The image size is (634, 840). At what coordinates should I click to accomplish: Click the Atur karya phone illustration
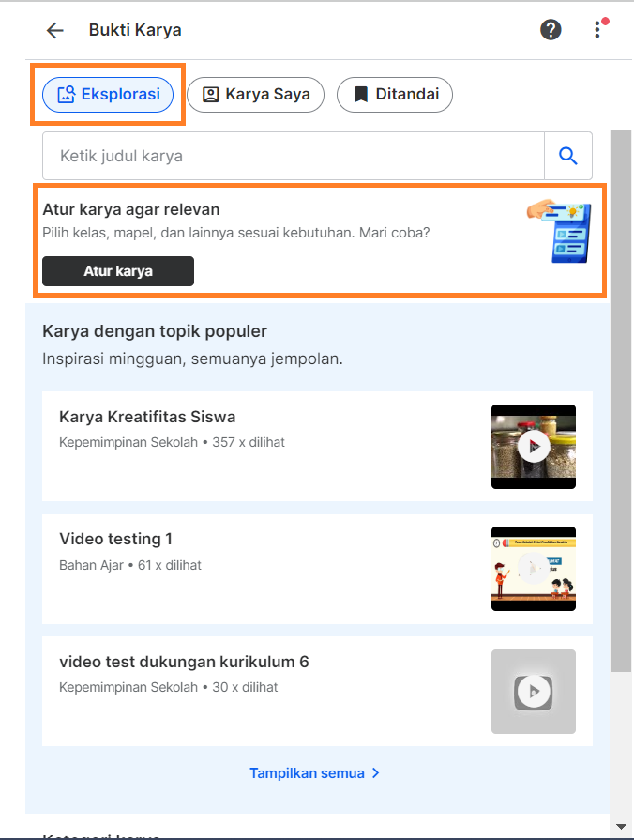pyautogui.click(x=560, y=232)
